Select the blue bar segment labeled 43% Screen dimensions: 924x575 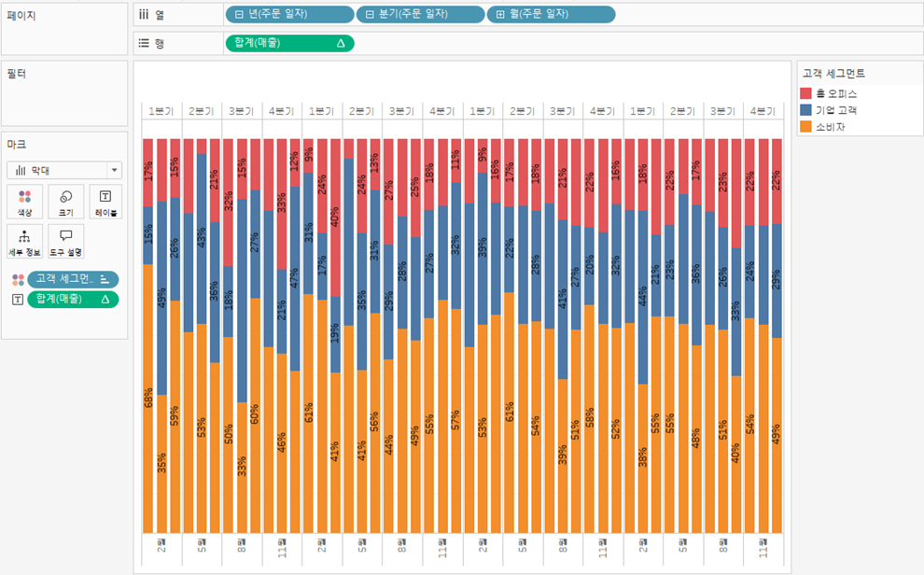coord(202,239)
